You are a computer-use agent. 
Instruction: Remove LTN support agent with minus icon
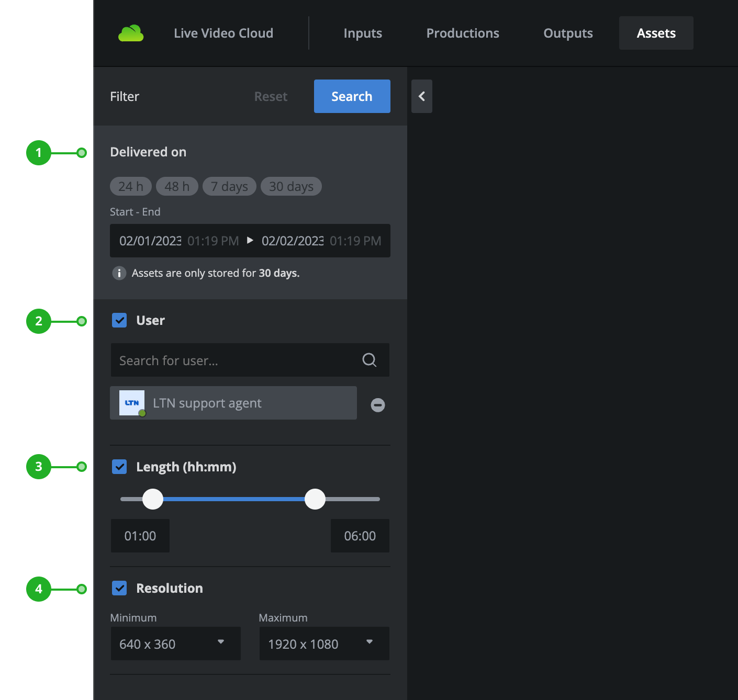[377, 405]
